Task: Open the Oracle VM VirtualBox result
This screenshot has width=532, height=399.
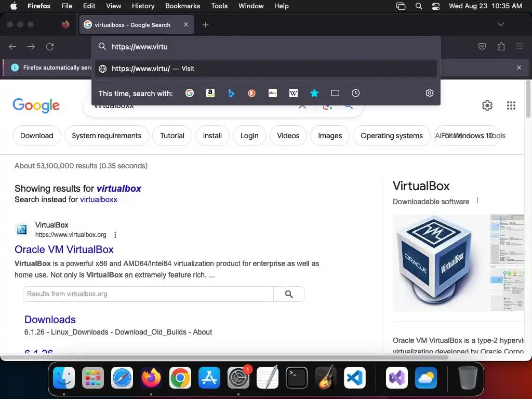Action: [x=64, y=249]
